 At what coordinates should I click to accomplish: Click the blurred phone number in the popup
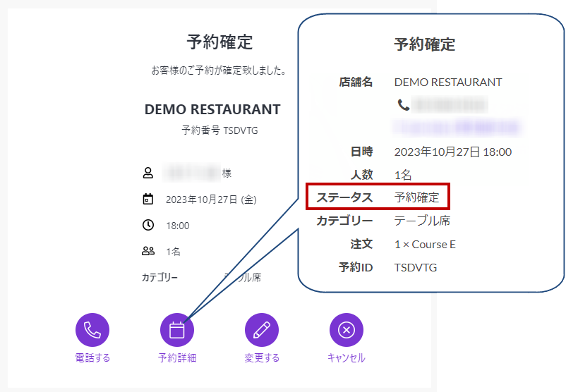click(x=450, y=105)
